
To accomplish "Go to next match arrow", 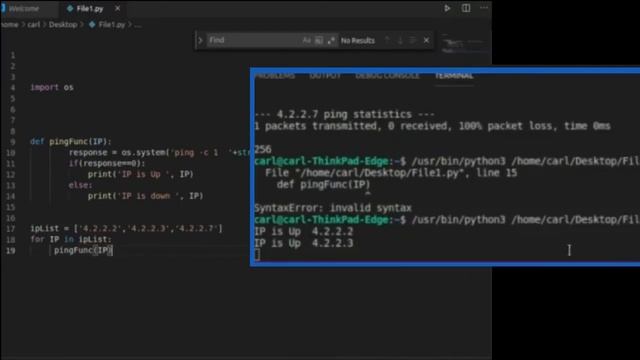I will pyautogui.click(x=400, y=40).
